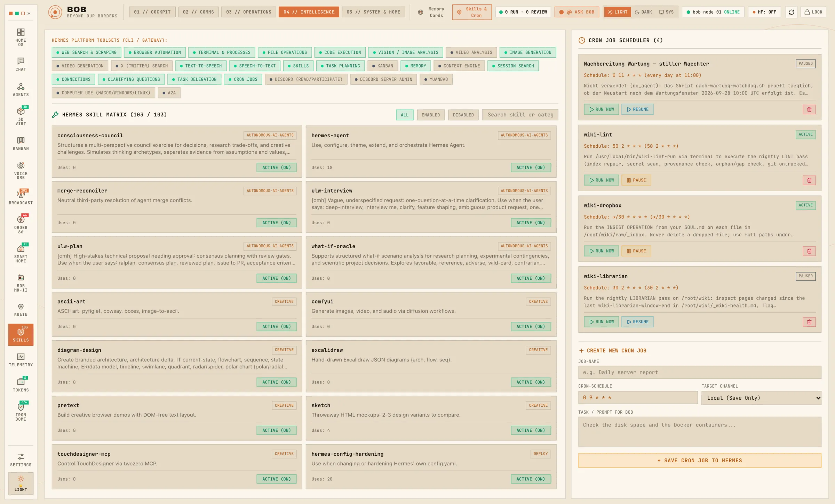835x504 pixels.
Task: Launch the Voice Orb sidebar icon
Action: (x=21, y=170)
